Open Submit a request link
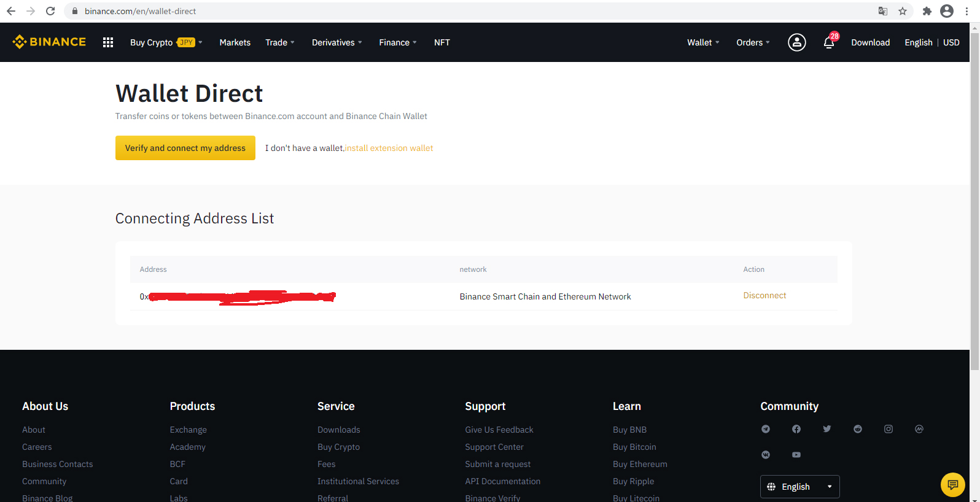 [498, 464]
